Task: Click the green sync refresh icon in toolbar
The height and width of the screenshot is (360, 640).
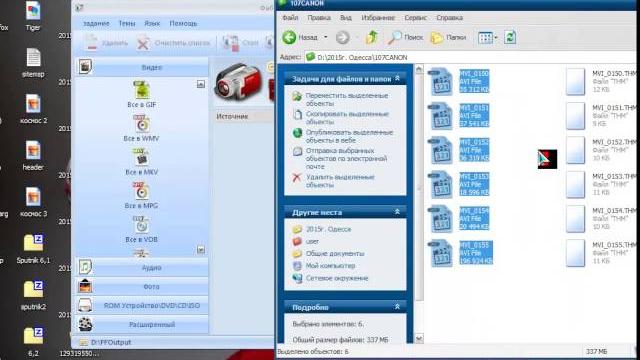Action: (510, 37)
